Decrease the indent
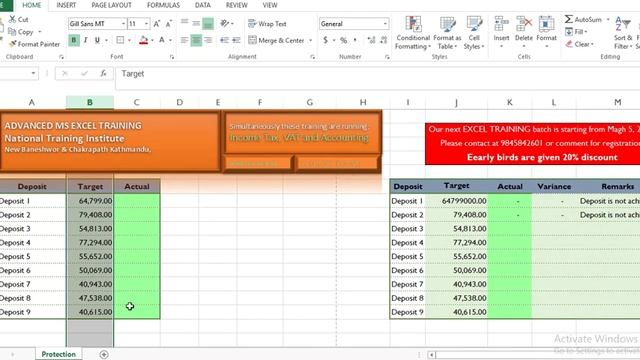640x360 pixels. point(224,40)
